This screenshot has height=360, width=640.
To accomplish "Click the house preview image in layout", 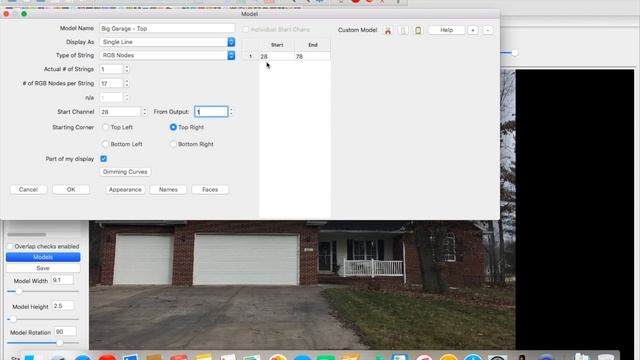I will click(302, 284).
